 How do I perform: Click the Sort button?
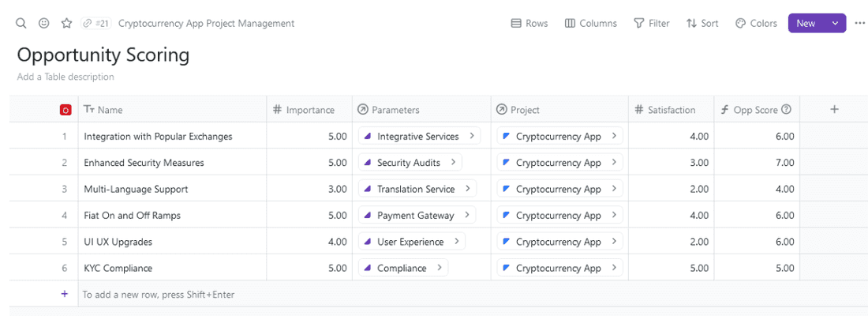pyautogui.click(x=702, y=24)
